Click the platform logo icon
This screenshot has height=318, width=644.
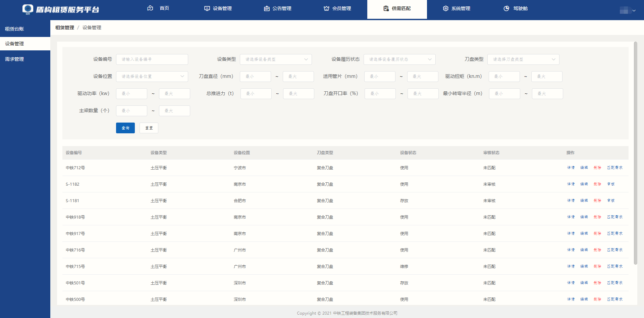click(28, 9)
